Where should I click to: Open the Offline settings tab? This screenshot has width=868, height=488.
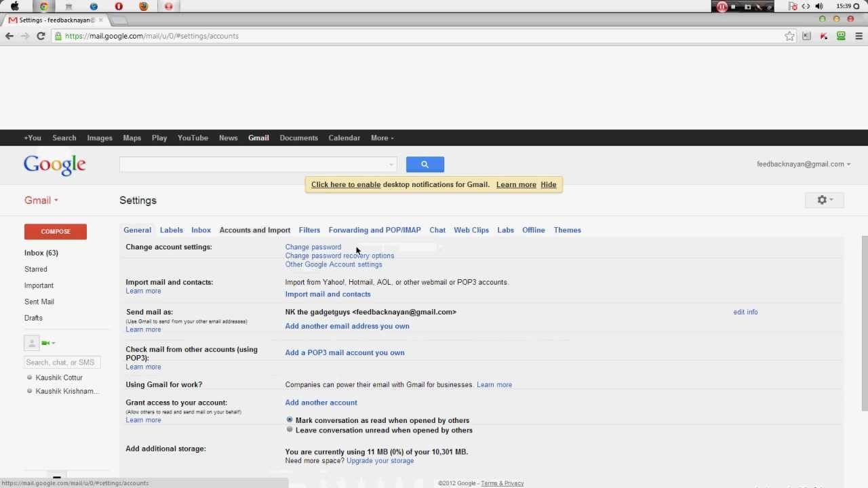pos(534,230)
